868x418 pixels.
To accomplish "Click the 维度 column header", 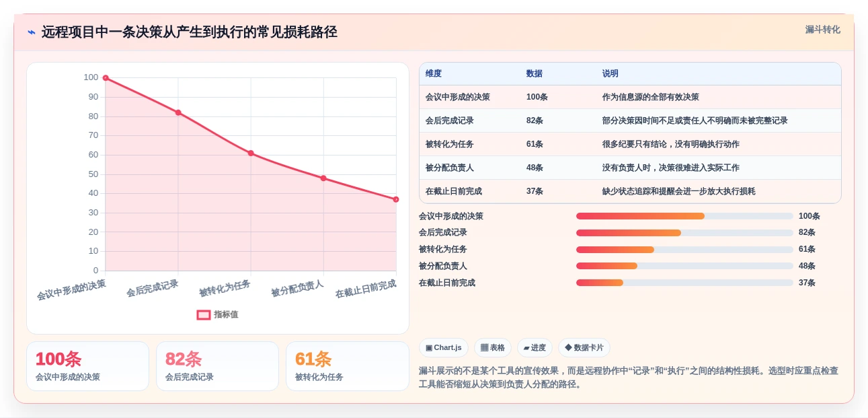I will (434, 73).
